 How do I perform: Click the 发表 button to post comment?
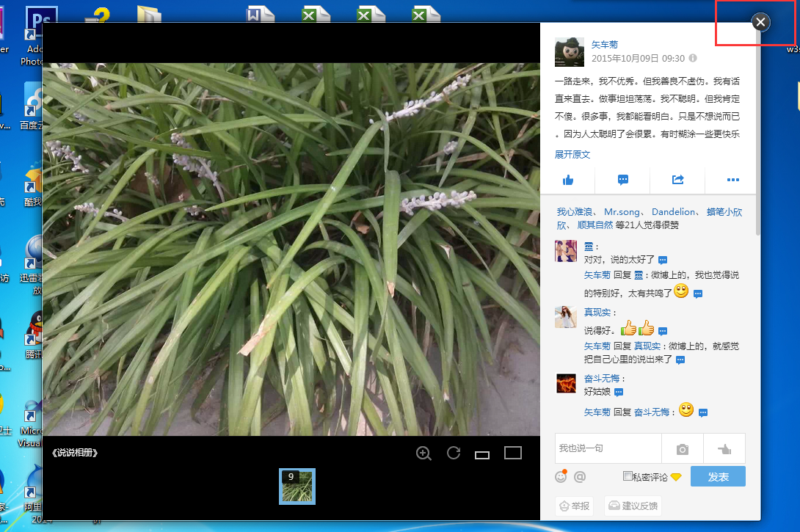(x=718, y=476)
